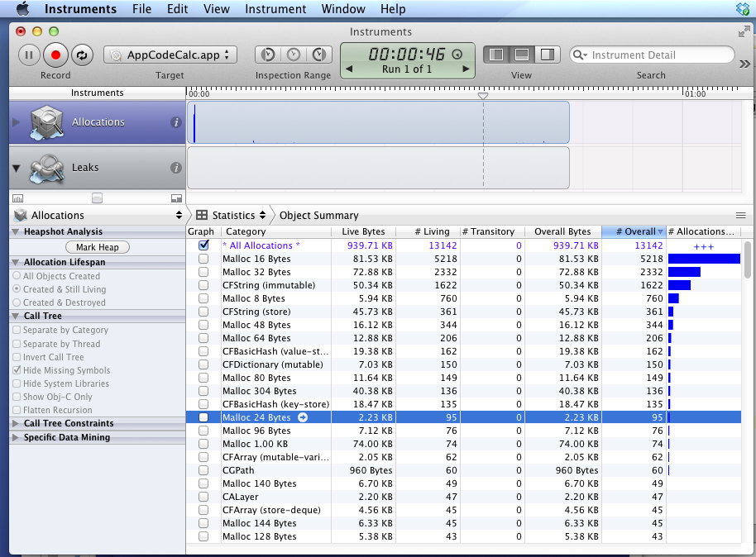This screenshot has height=557, width=756.
Task: Uncheck Hide Missing Symbols checkbox
Action: coord(17,370)
